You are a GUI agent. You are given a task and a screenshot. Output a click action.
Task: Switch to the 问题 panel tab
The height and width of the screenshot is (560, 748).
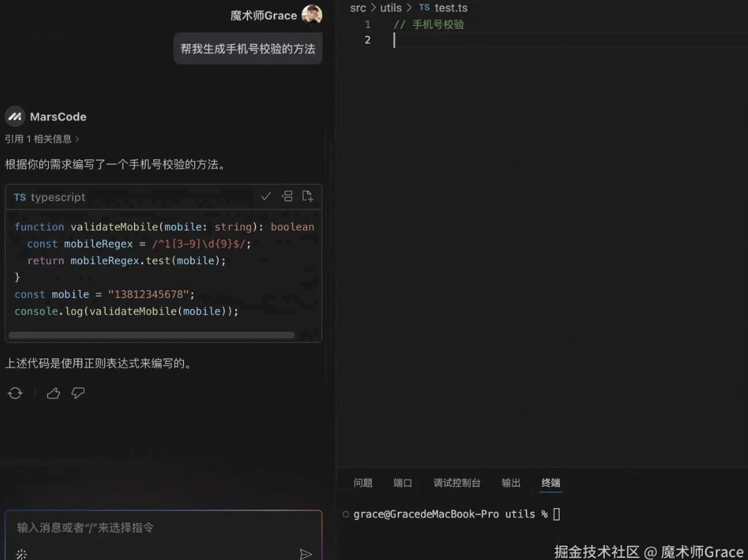(x=363, y=483)
